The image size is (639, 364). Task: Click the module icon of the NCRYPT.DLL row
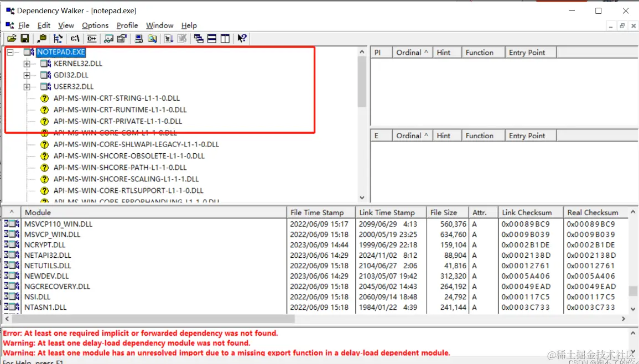(12, 245)
